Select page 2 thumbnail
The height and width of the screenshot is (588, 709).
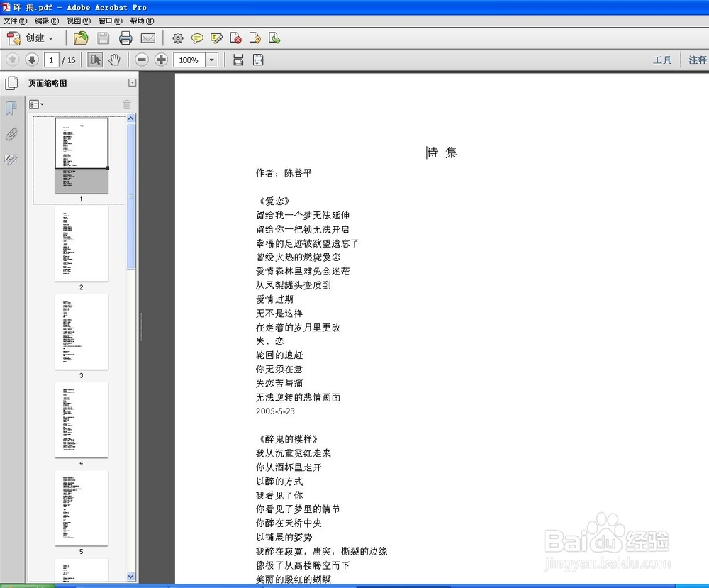82,244
